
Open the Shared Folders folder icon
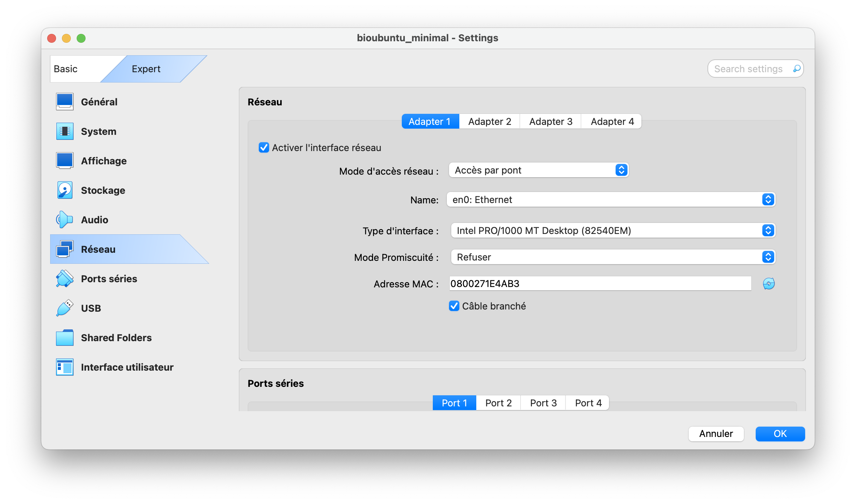click(x=65, y=337)
